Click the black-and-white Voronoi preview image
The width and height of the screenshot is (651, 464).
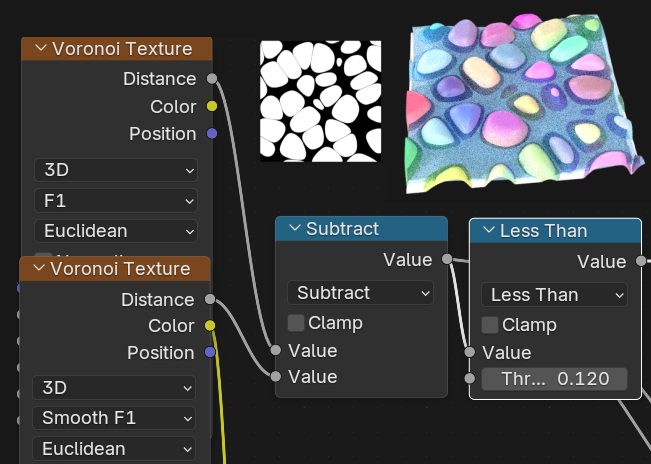pos(320,101)
